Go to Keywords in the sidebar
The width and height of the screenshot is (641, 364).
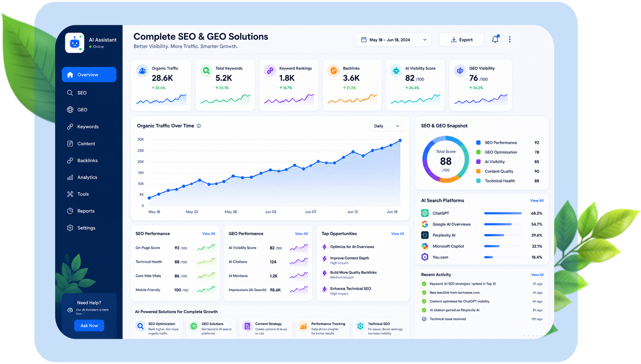coord(89,127)
